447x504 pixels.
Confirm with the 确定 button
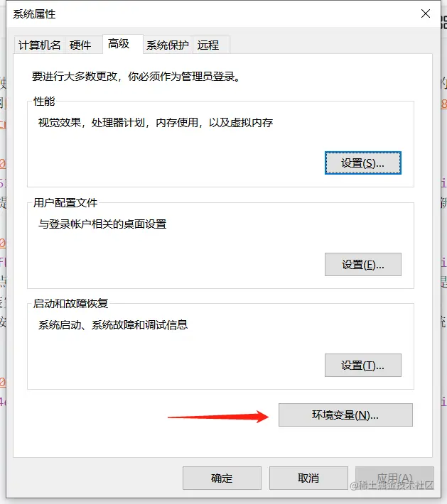click(x=222, y=478)
